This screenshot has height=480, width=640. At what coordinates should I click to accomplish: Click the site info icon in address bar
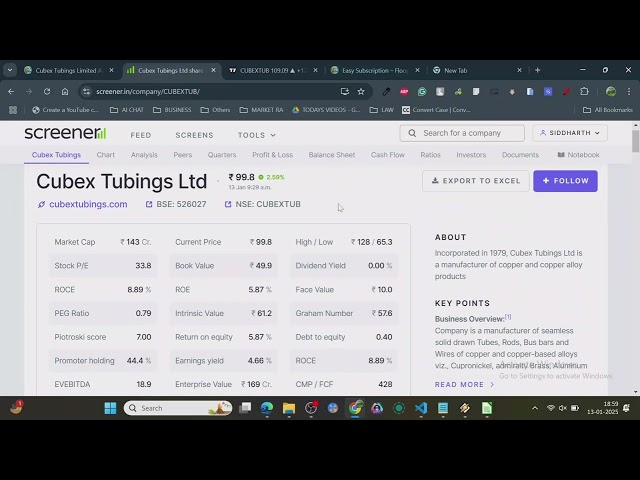click(x=87, y=91)
